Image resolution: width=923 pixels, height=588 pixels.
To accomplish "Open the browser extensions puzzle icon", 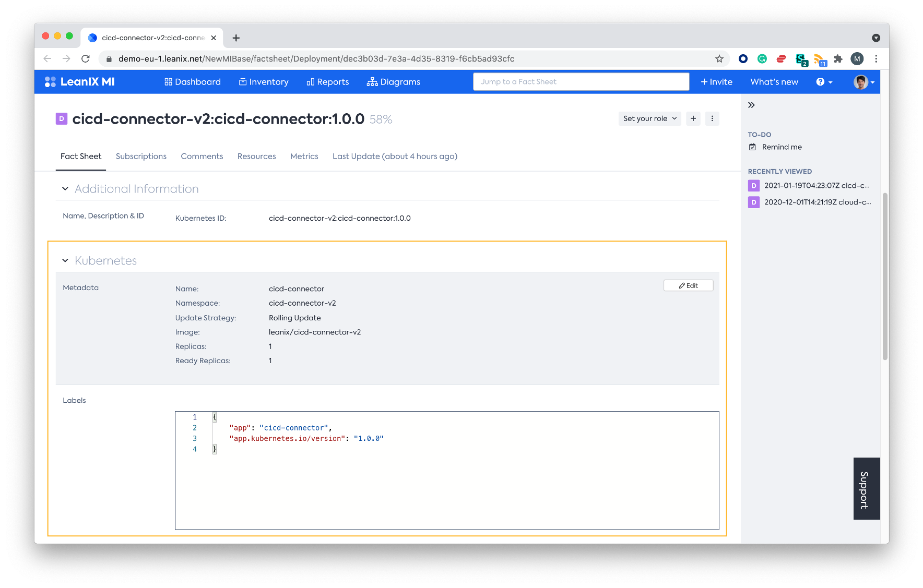I will point(838,59).
